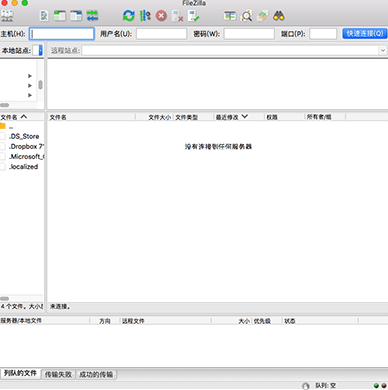
Task: Click the refresh file lists icon
Action: pyautogui.click(x=129, y=16)
